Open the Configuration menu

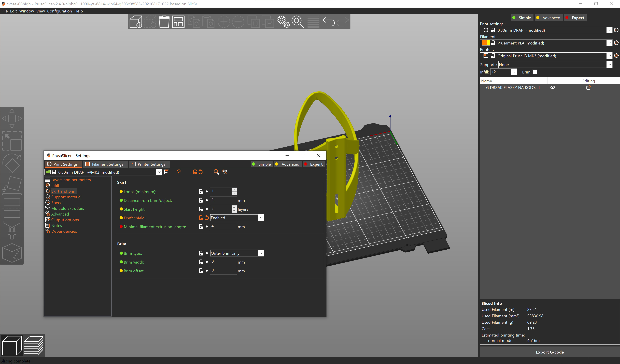point(59,11)
